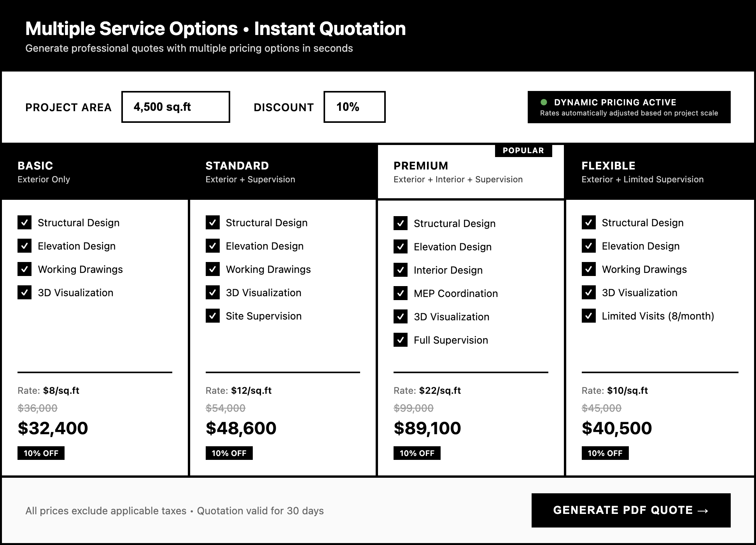The image size is (756, 545).
Task: Click the Generate PDF Quote button
Action: click(x=631, y=510)
